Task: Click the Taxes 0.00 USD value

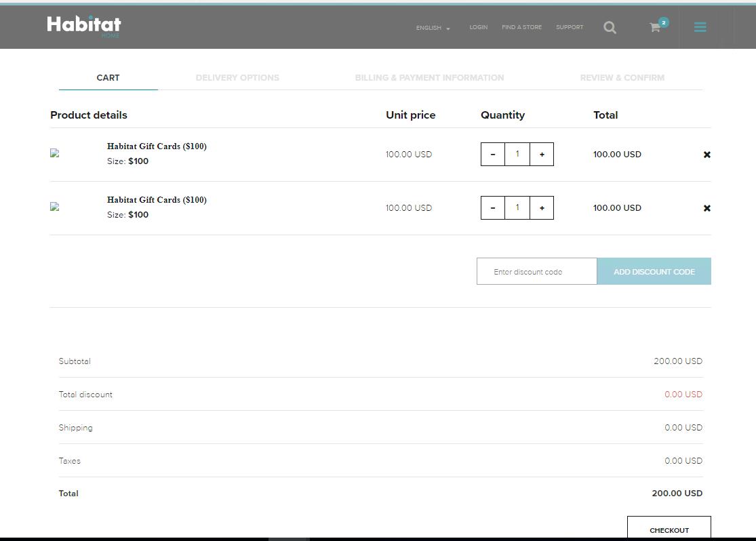Action: coord(683,461)
